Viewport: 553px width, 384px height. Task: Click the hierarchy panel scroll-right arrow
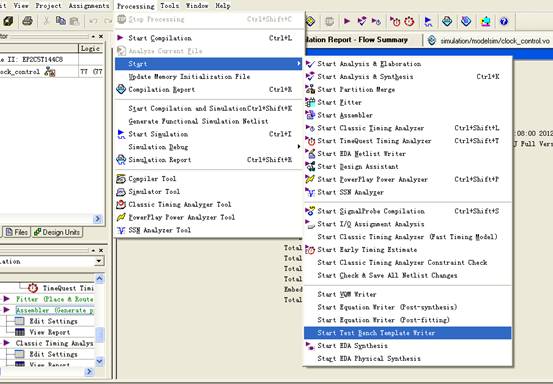[x=98, y=219]
